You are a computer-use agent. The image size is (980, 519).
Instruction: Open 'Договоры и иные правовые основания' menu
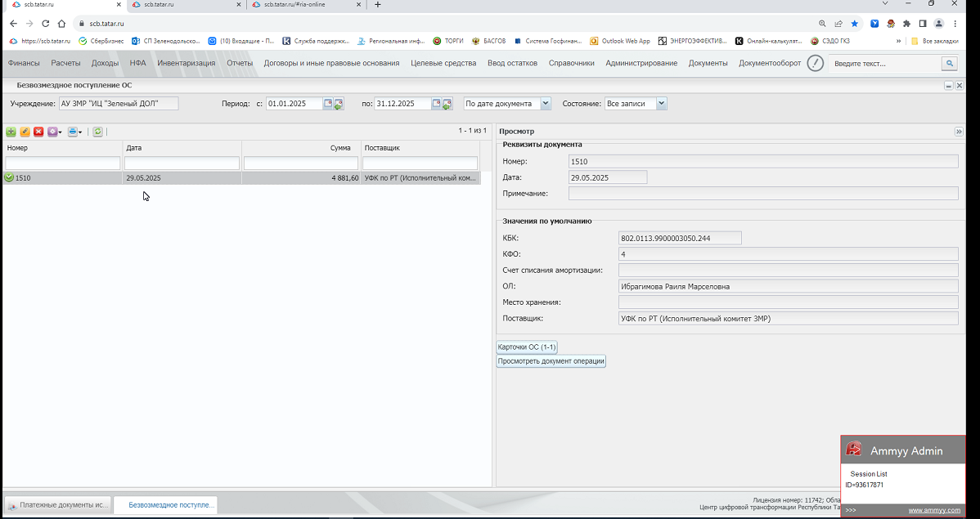click(x=331, y=63)
